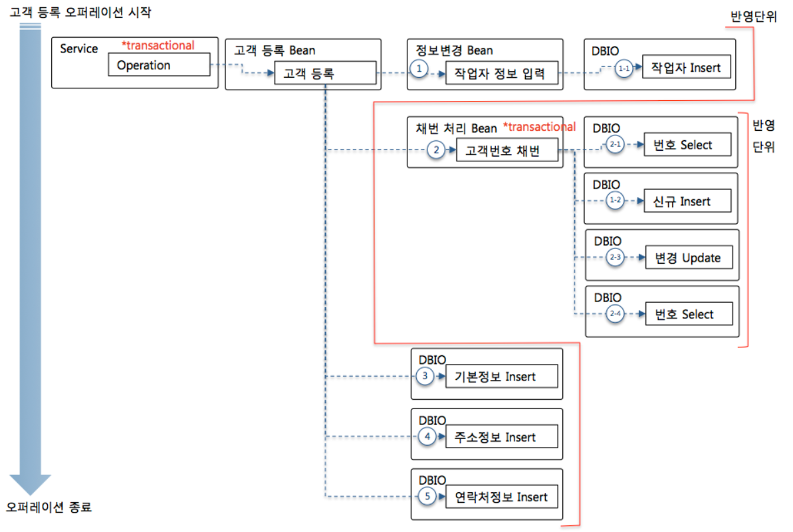Viewport: 793px width, 532px height.
Task: Click the circled 2-4 step marker
Action: tap(616, 314)
